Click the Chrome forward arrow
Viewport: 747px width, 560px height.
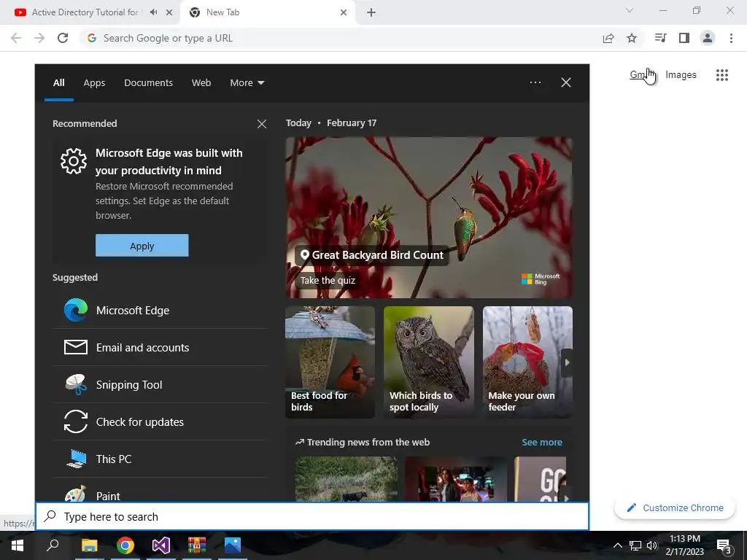point(39,38)
